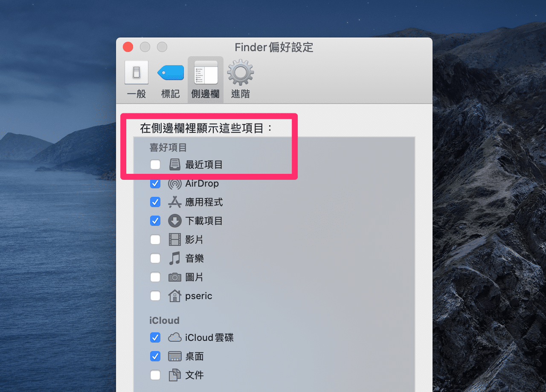546x392 pixels.
Task: Click the 文件 label text
Action: [x=195, y=375]
